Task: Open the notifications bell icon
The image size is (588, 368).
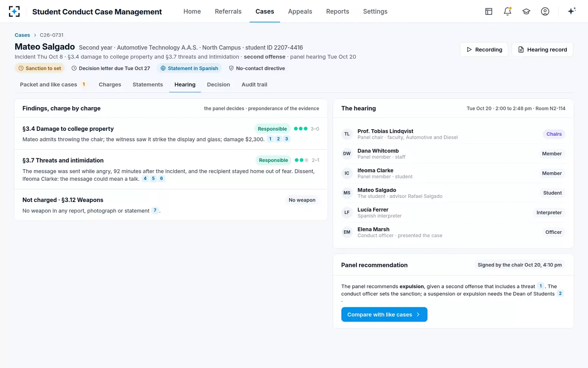Action: point(508,11)
